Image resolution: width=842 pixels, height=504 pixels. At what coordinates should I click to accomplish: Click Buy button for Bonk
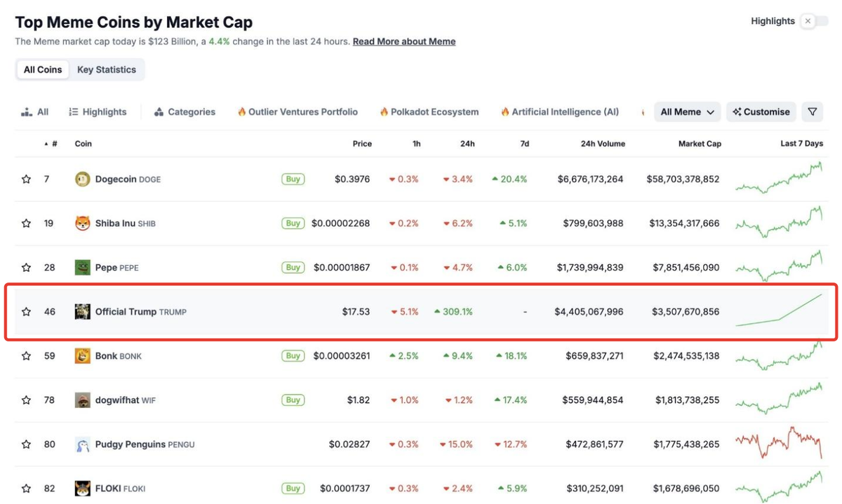293,355
